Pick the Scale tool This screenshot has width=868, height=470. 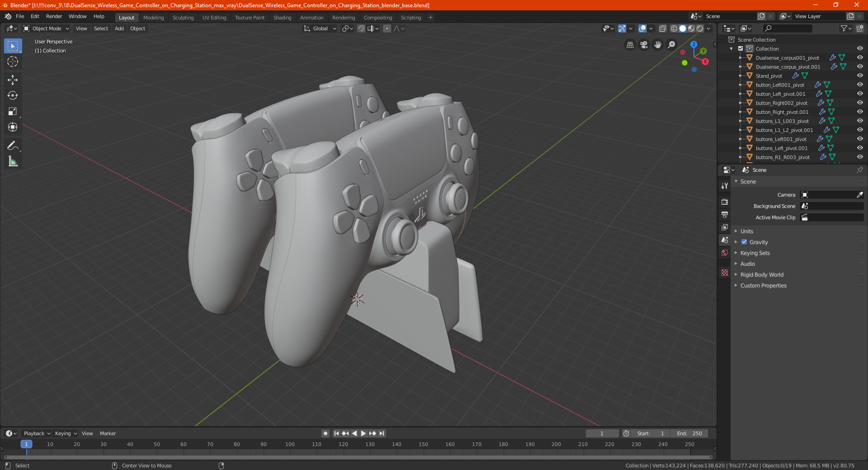coord(13,111)
